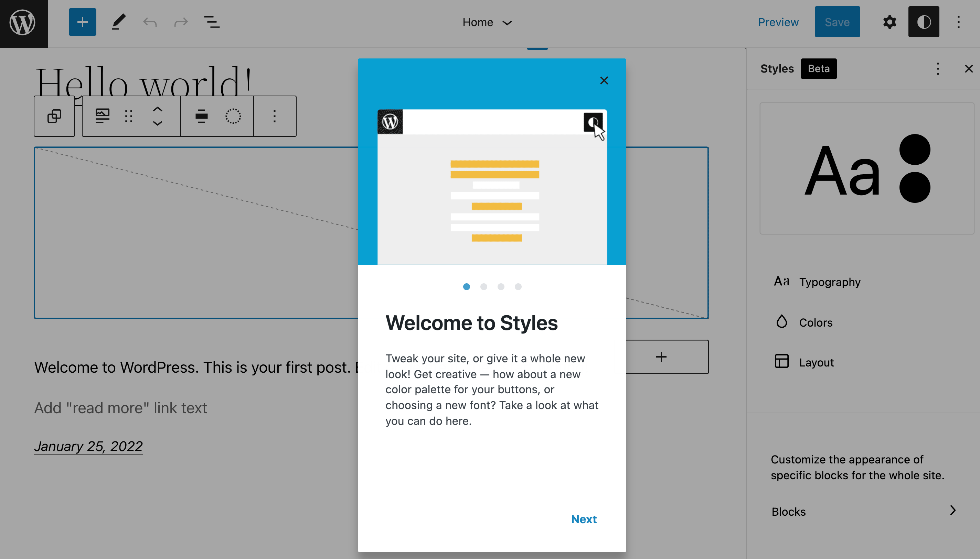Image resolution: width=980 pixels, height=559 pixels.
Task: Select the Edit (pen) tool
Action: pos(118,22)
